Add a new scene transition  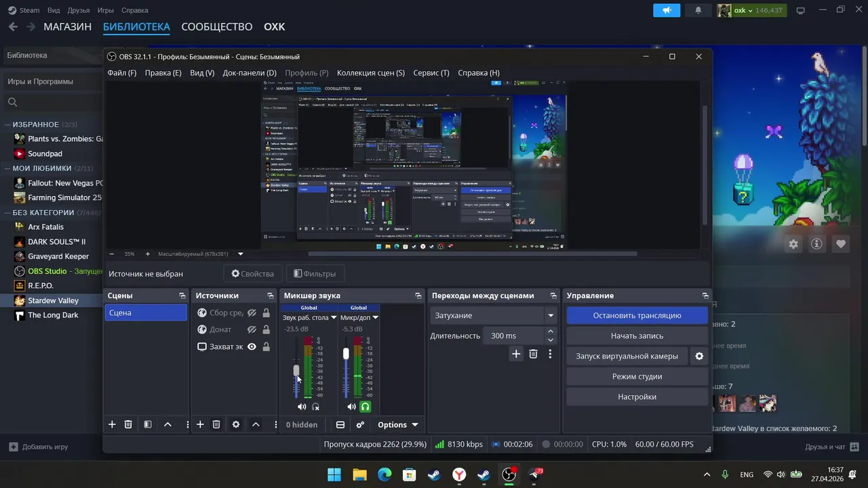click(516, 354)
